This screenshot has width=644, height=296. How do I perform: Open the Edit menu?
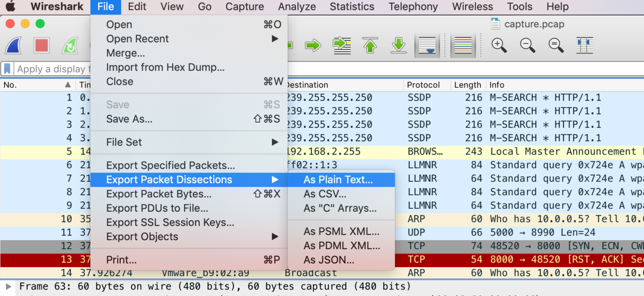(137, 7)
